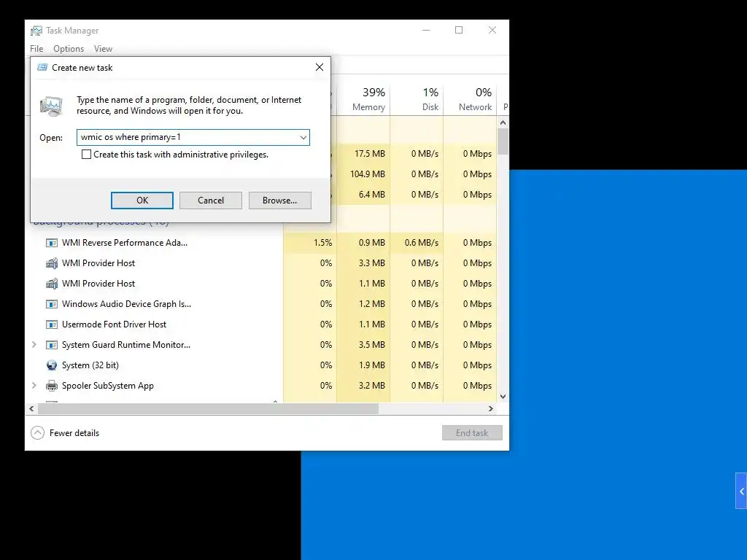Close the Create new task dialog
Viewport: 747px width, 560px height.
click(x=320, y=68)
